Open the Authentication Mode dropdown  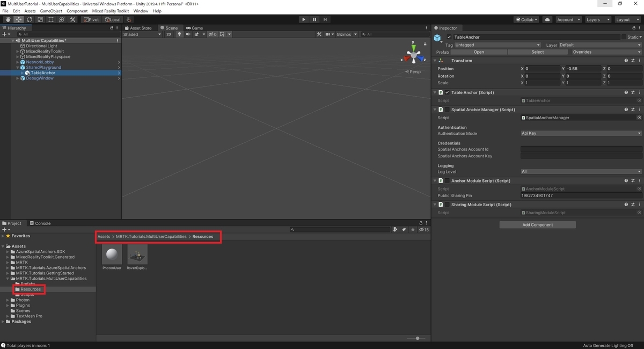tap(581, 133)
